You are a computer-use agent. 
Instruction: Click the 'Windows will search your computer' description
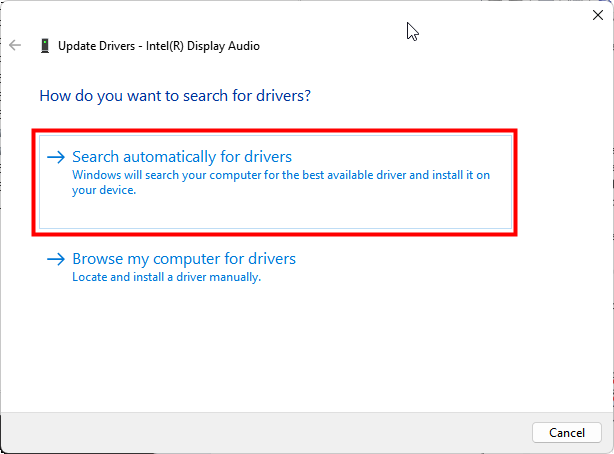tap(281, 182)
